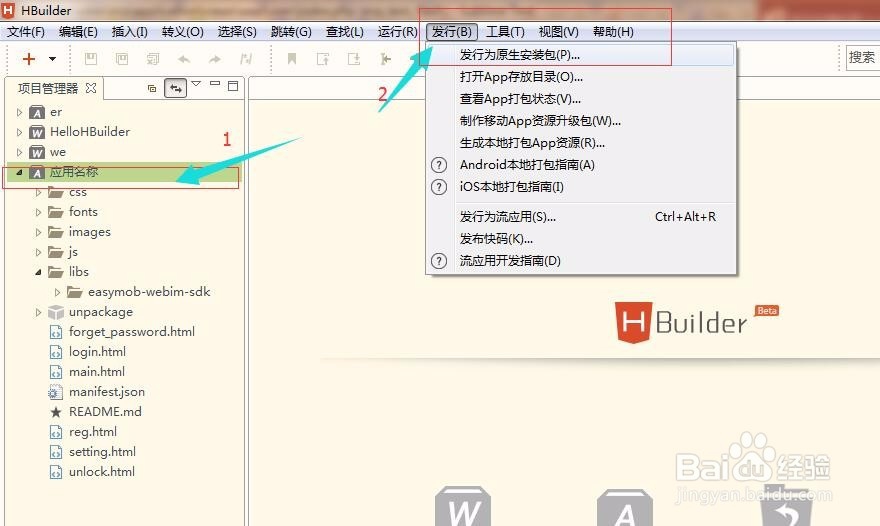Choose 生成本地打包App资源(R)...
This screenshot has height=526, width=880.
pyautogui.click(x=581, y=143)
